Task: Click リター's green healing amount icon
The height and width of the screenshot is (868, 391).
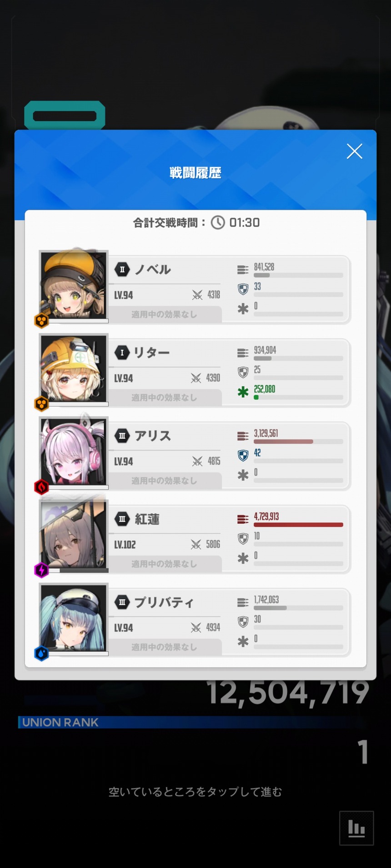Action: (x=243, y=392)
